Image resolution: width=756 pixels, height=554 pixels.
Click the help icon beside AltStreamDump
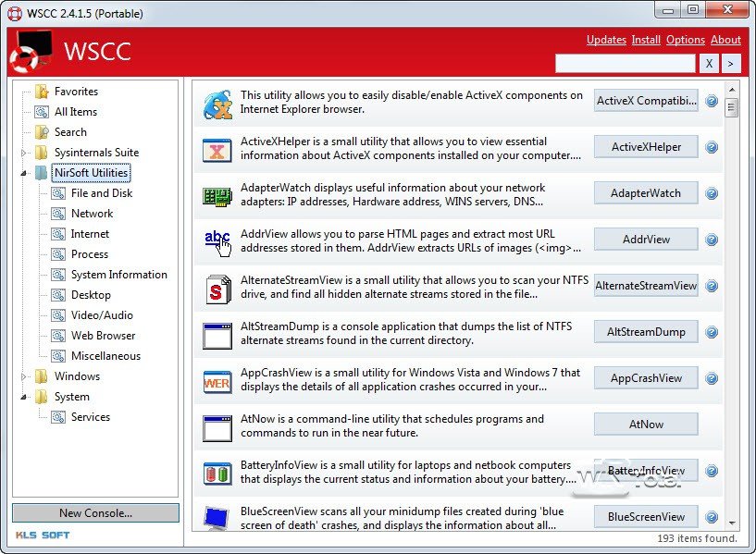click(x=712, y=332)
